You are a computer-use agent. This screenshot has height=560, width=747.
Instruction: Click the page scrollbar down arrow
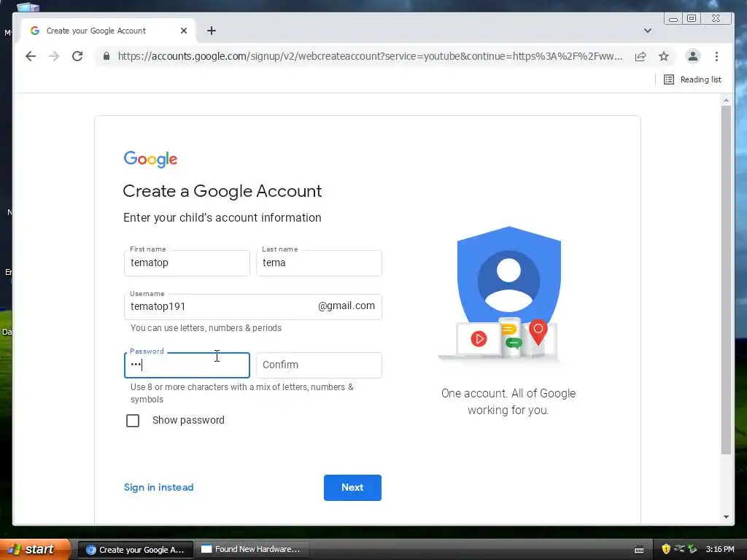[726, 517]
